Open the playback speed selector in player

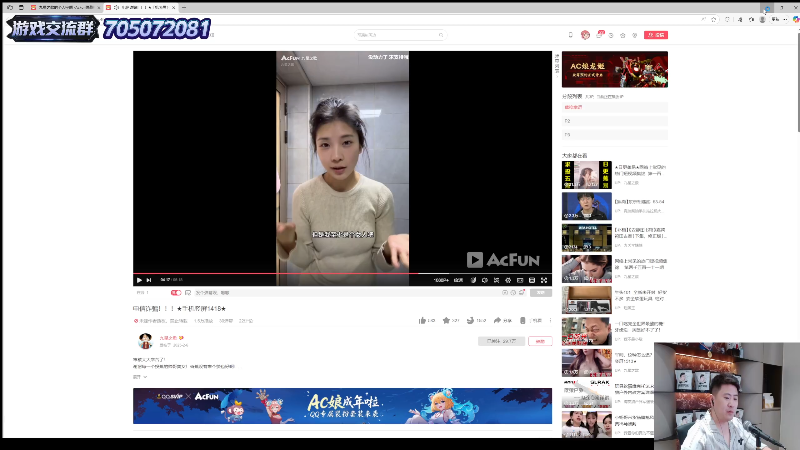tap(458, 280)
